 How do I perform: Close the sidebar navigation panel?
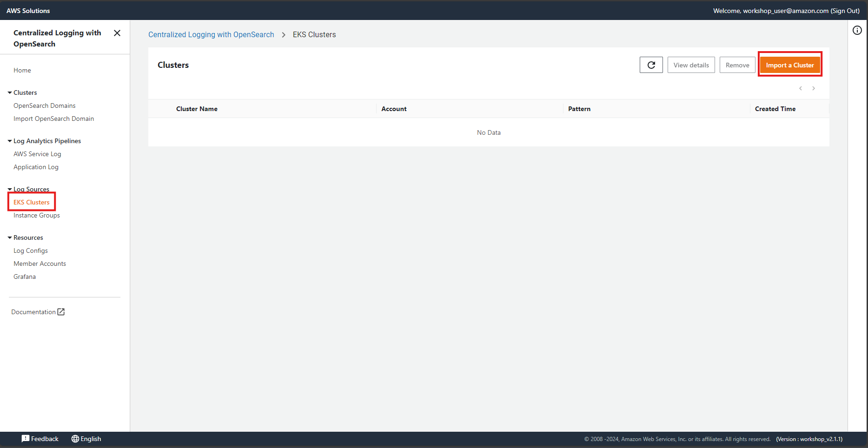point(117,33)
